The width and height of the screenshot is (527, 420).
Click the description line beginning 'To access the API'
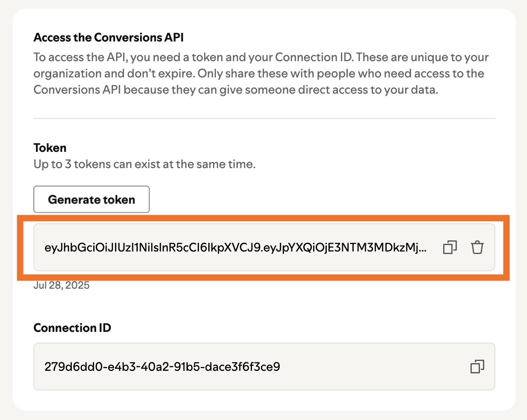(261, 57)
